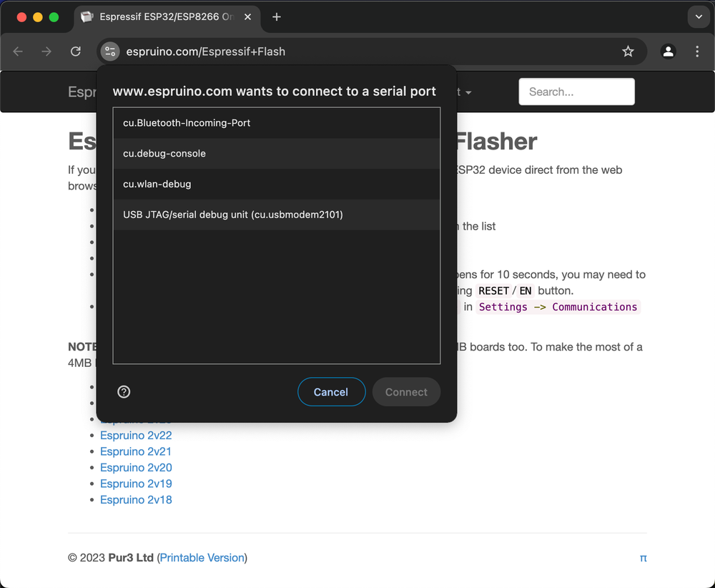Click the Connect button
The width and height of the screenshot is (715, 588).
click(406, 392)
